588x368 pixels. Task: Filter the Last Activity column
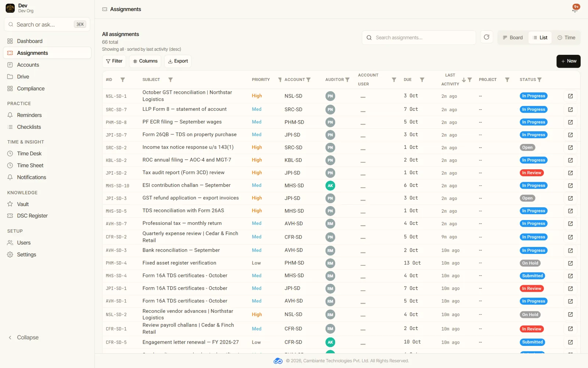pyautogui.click(x=470, y=79)
